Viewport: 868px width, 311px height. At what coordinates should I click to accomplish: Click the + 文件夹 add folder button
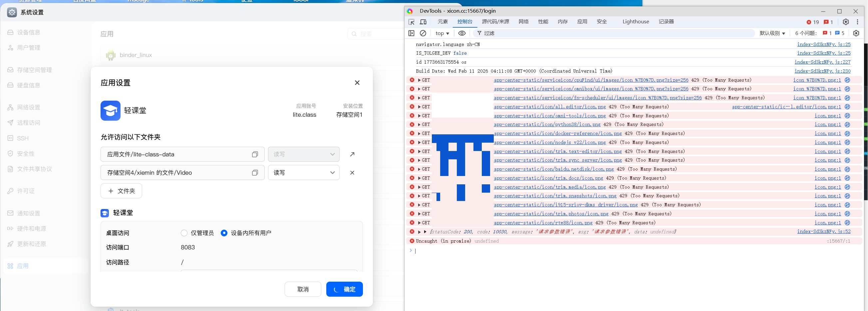(121, 191)
